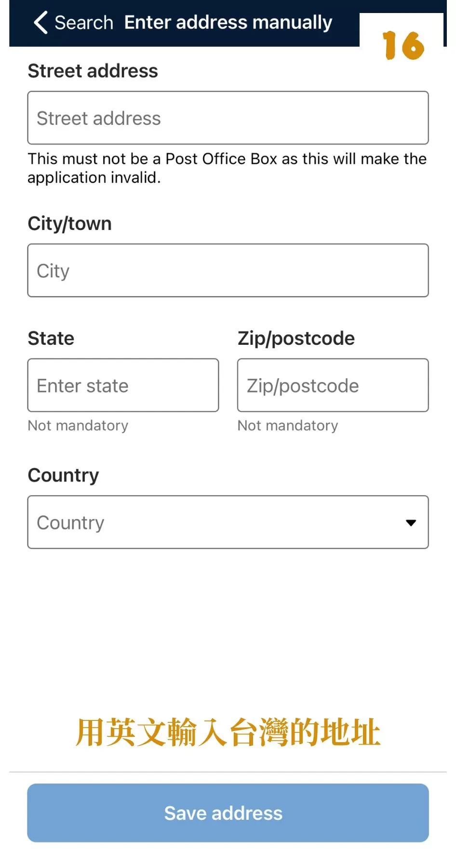The height and width of the screenshot is (868, 456).
Task: Click the orange Chinese caption text
Action: pos(228,732)
